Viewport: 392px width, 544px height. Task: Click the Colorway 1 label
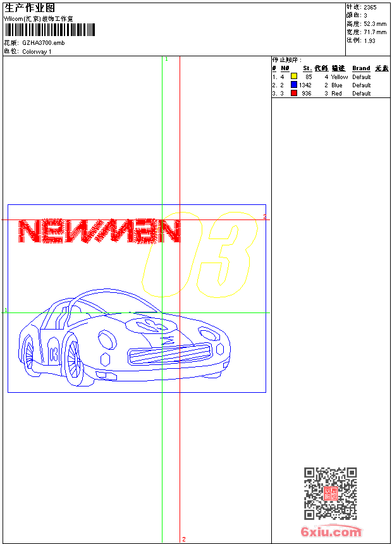tap(37, 52)
